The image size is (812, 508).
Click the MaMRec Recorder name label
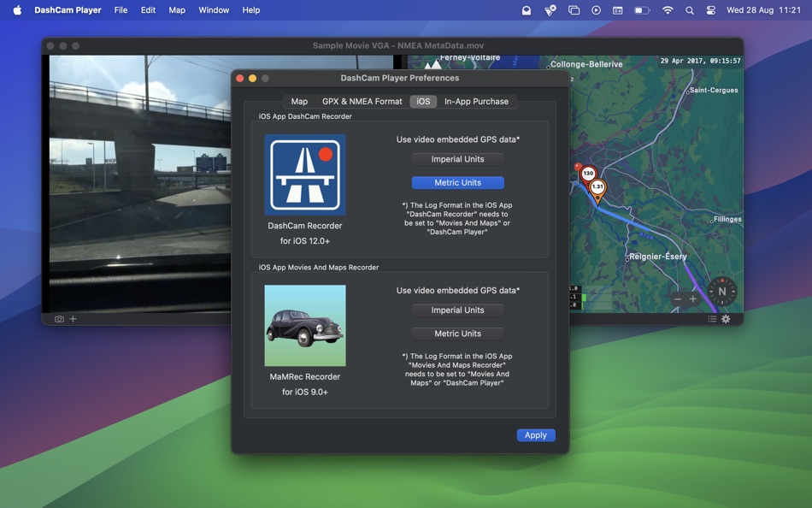pyautogui.click(x=305, y=377)
